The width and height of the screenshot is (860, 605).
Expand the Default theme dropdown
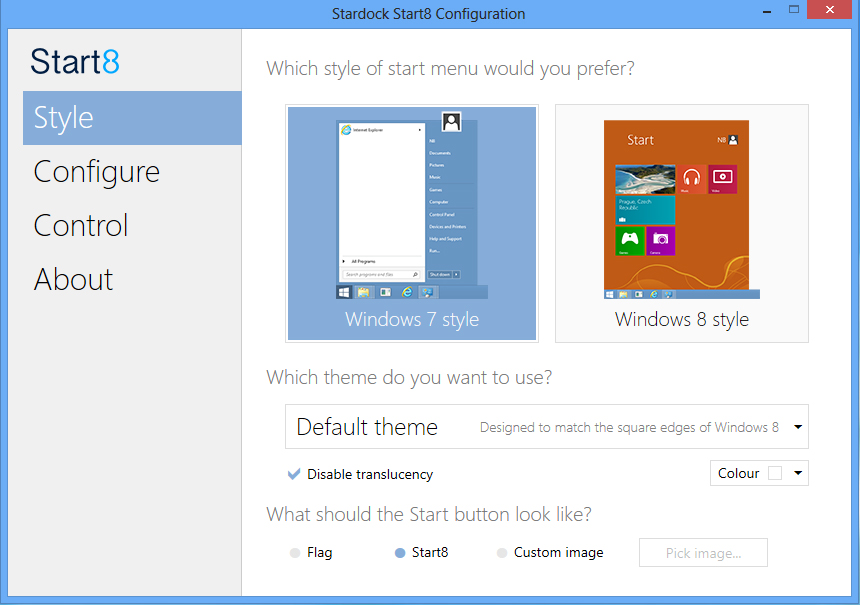tap(547, 427)
